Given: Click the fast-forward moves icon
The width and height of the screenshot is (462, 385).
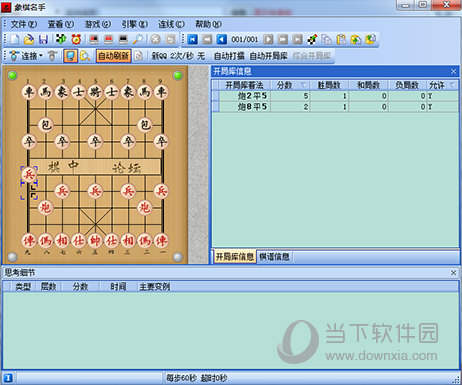Looking at the screenshot, I should 283,39.
